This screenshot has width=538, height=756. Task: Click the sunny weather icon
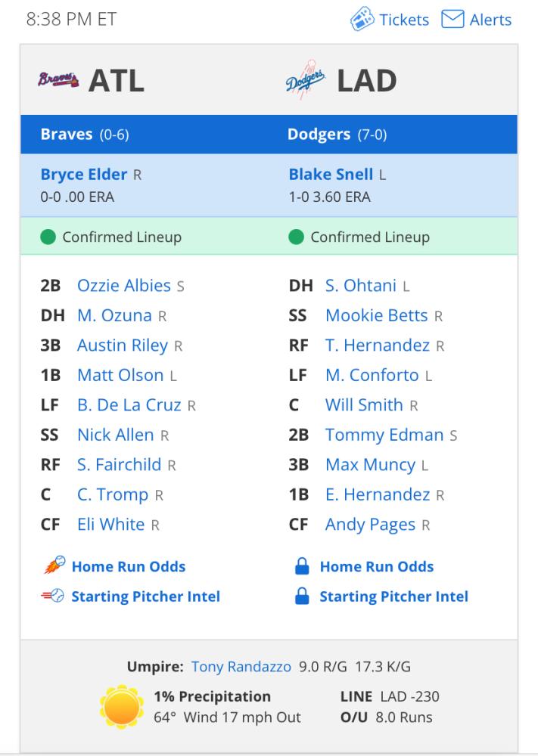coord(122,706)
